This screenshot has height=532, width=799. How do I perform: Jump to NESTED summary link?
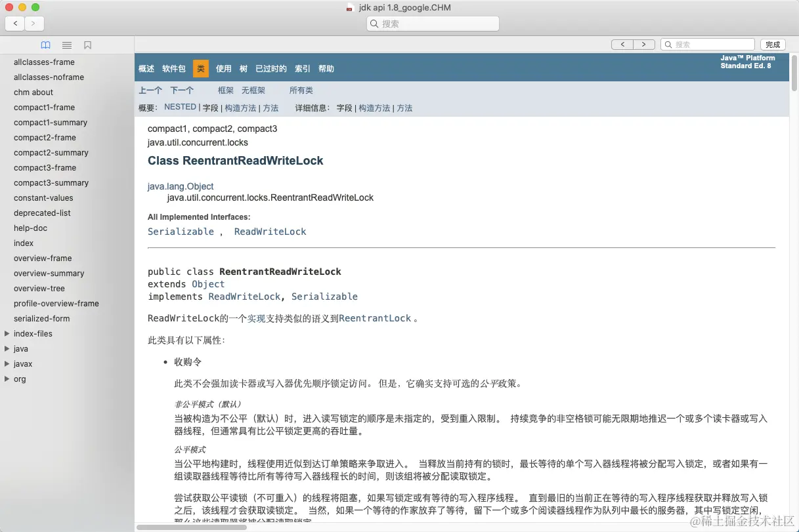(x=180, y=107)
